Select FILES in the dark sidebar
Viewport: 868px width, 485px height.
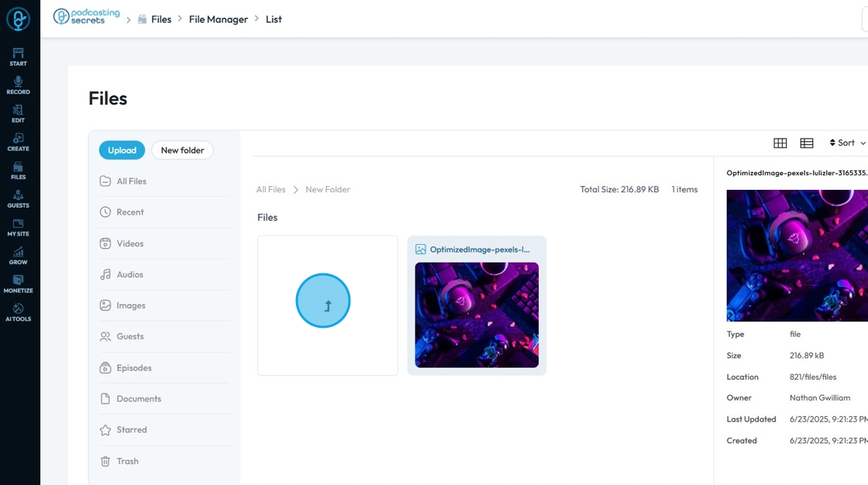(18, 170)
